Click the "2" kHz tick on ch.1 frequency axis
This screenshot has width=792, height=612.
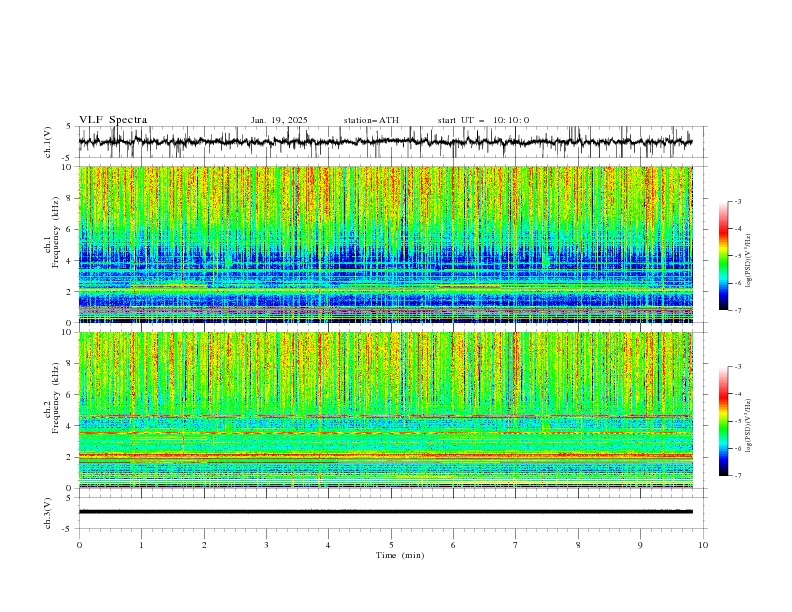click(x=71, y=292)
